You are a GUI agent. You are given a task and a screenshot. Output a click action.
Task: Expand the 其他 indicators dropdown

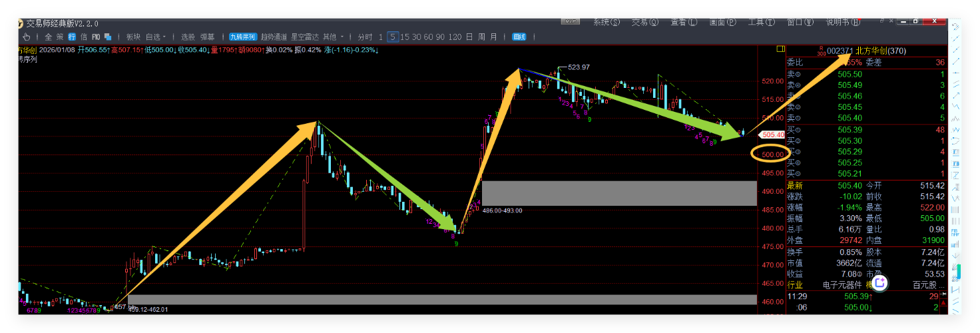333,37
